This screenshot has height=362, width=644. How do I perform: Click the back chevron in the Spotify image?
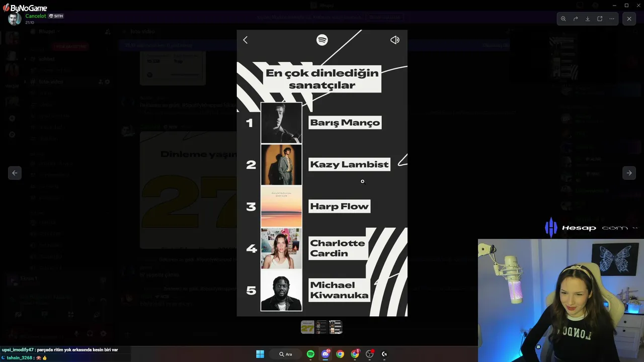click(x=245, y=40)
